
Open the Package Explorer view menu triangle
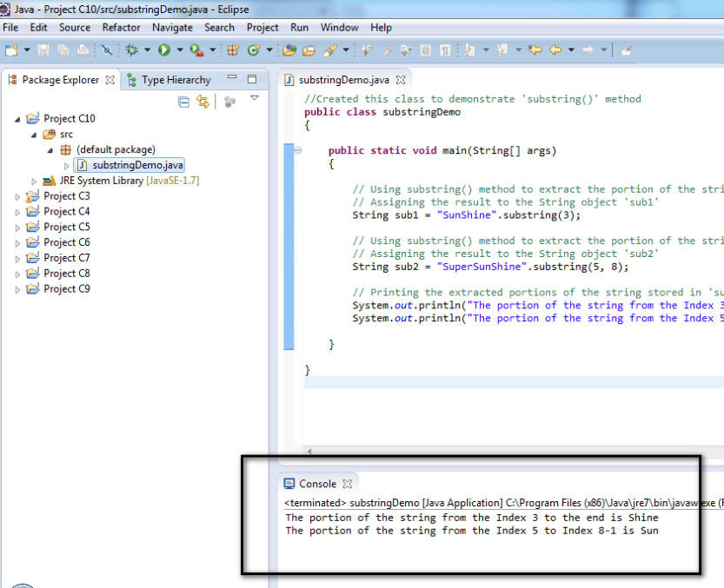pos(254,99)
